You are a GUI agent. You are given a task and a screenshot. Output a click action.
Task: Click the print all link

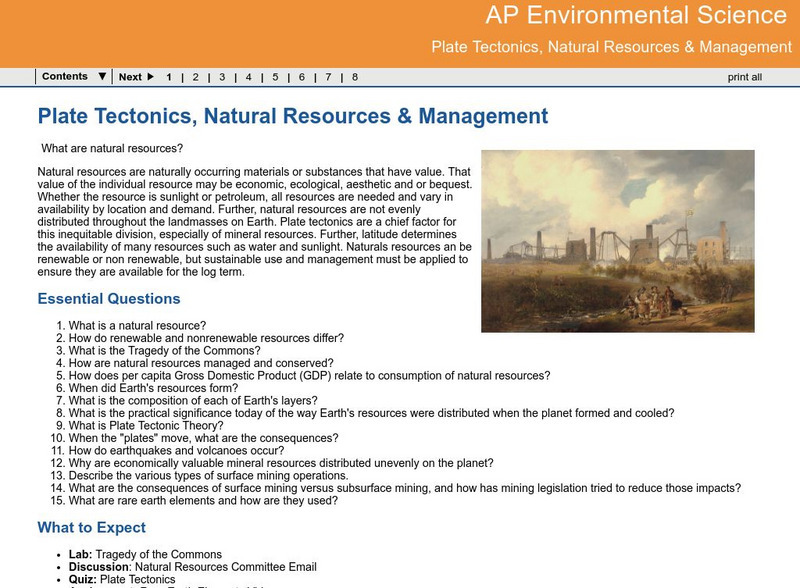click(744, 77)
